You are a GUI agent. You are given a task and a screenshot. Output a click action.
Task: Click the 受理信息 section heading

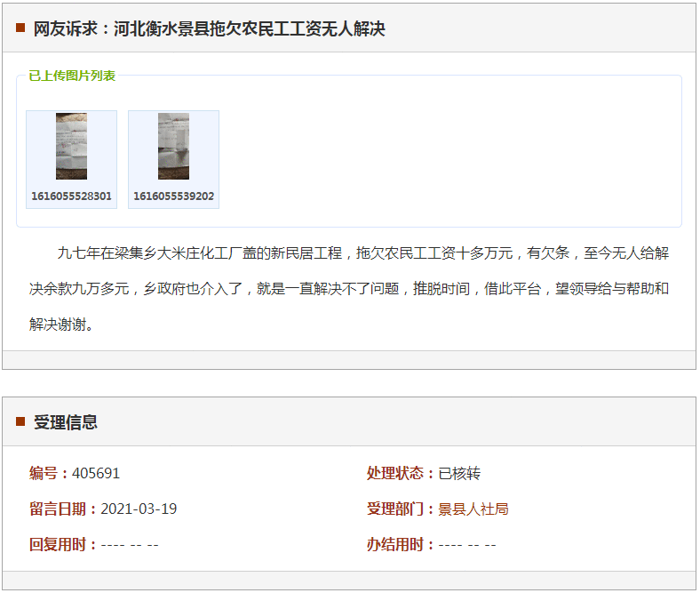click(66, 422)
